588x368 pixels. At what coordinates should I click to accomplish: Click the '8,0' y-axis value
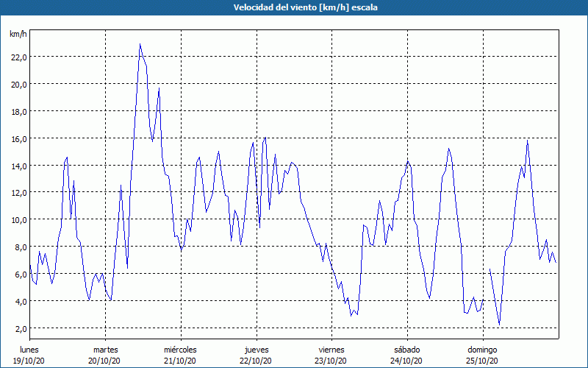(x=21, y=247)
